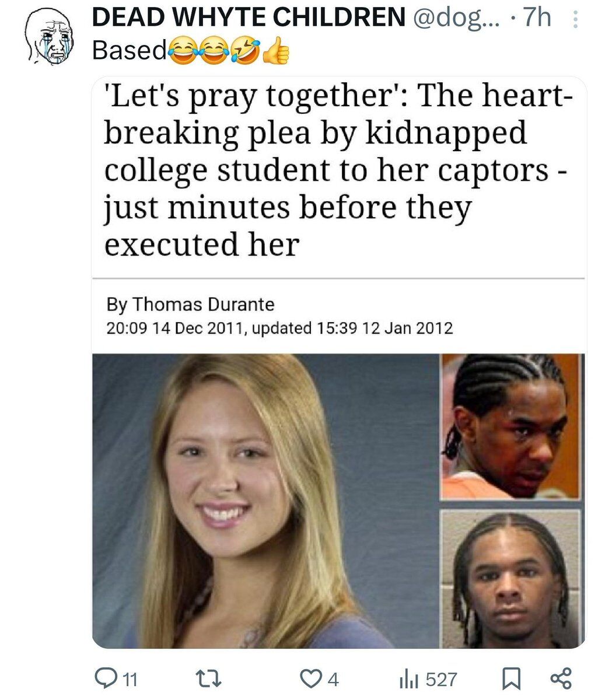Click the 7h post timestamp
The image size is (605, 700).
coord(536,17)
